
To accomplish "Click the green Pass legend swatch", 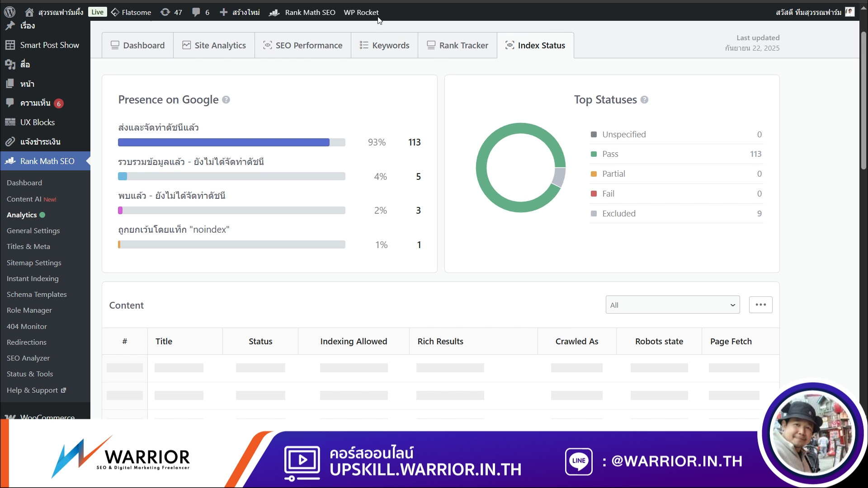I will click(x=594, y=154).
